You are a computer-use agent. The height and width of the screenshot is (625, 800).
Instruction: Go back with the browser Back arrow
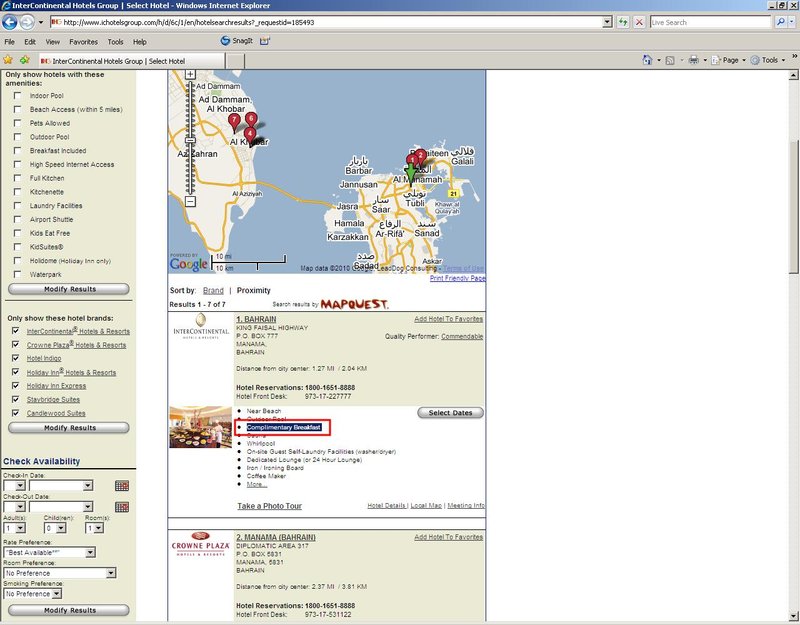pos(10,22)
